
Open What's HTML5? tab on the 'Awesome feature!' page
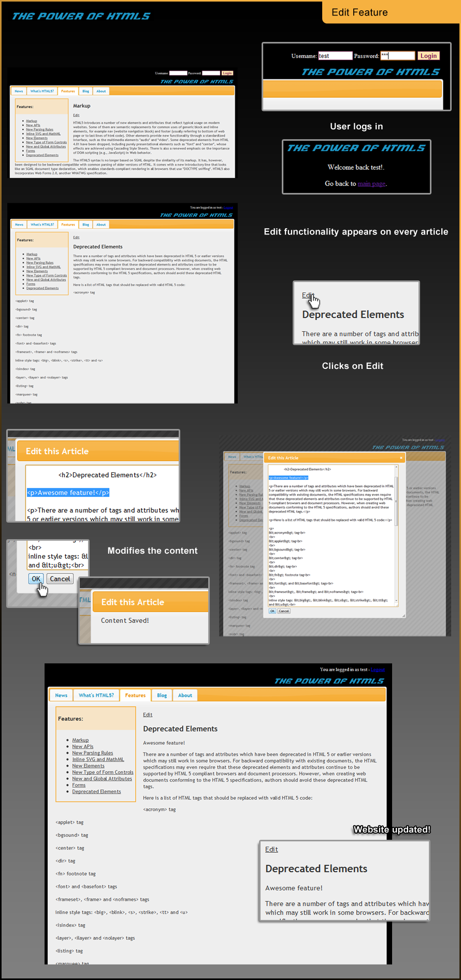[x=96, y=695]
